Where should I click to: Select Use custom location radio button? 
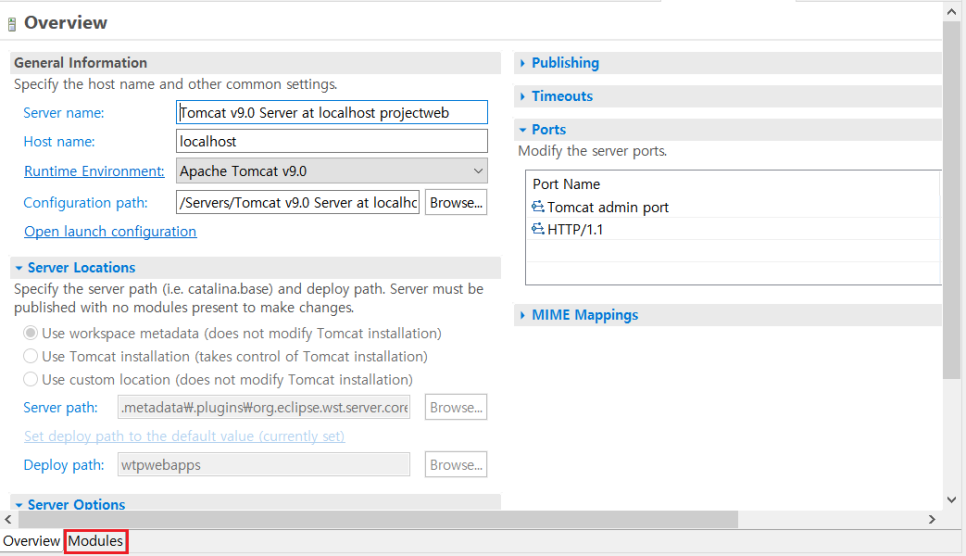[30, 379]
